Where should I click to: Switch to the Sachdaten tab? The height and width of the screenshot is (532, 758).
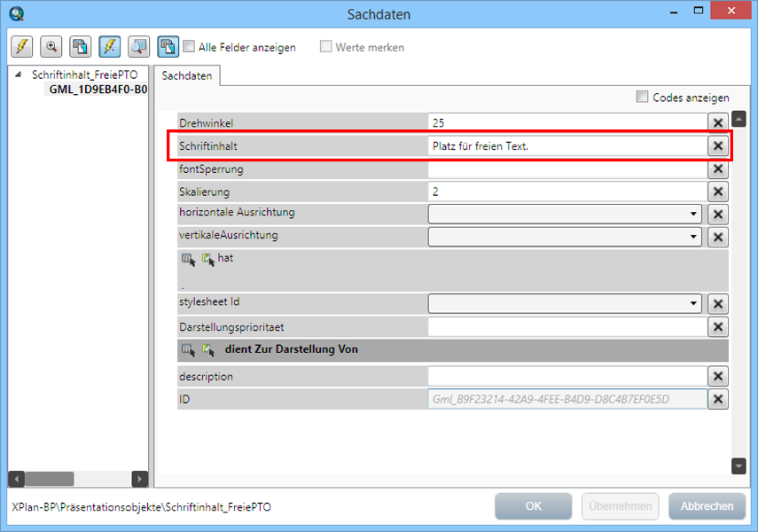[186, 76]
